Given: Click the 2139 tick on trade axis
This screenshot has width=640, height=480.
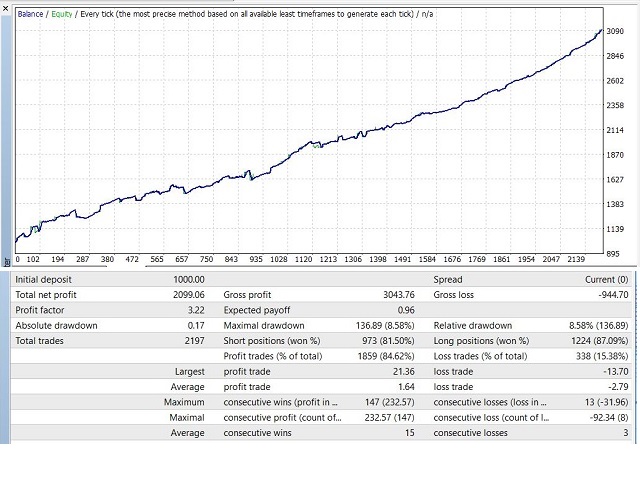Looking at the screenshot, I should point(576,259).
